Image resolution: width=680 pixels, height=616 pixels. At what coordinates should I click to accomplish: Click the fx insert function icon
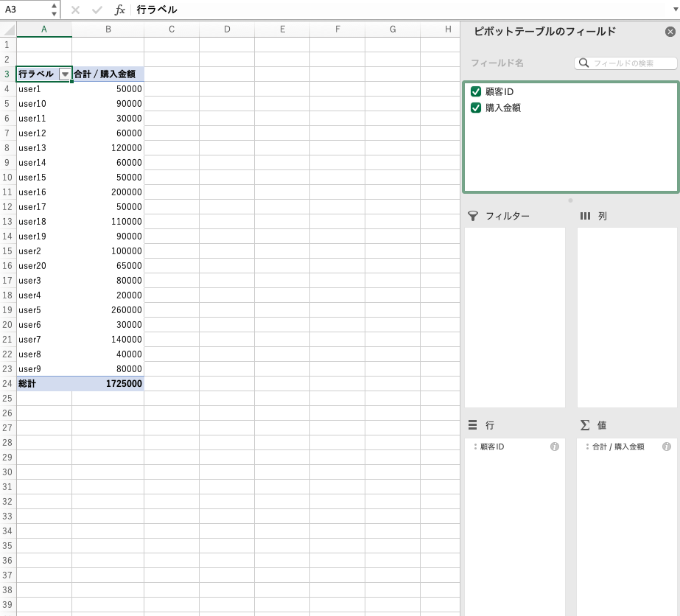pos(120,10)
